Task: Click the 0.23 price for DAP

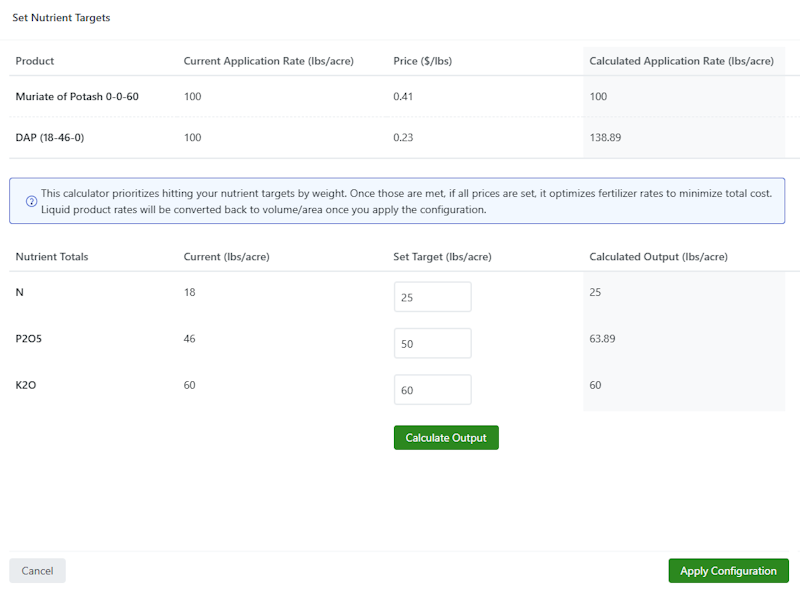Action: click(403, 137)
